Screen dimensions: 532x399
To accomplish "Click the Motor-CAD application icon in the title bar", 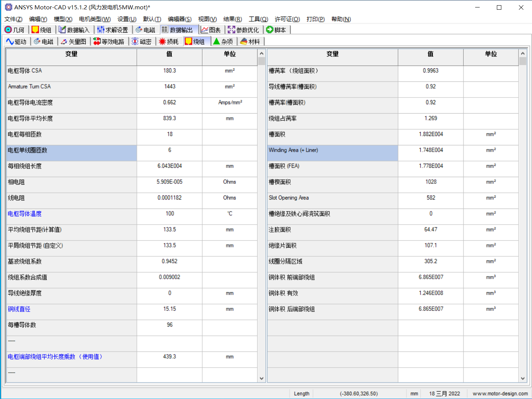I will 8,7.
